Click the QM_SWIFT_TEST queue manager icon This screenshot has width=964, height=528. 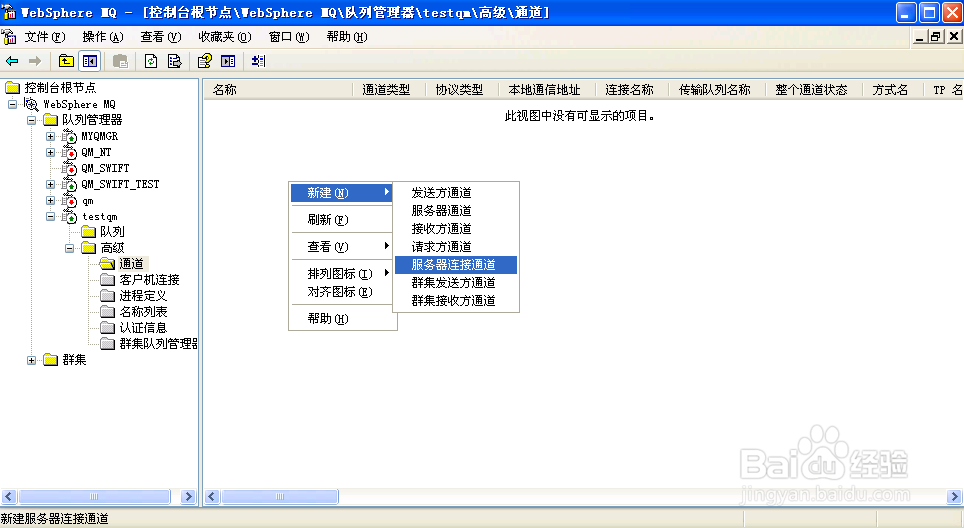point(69,184)
